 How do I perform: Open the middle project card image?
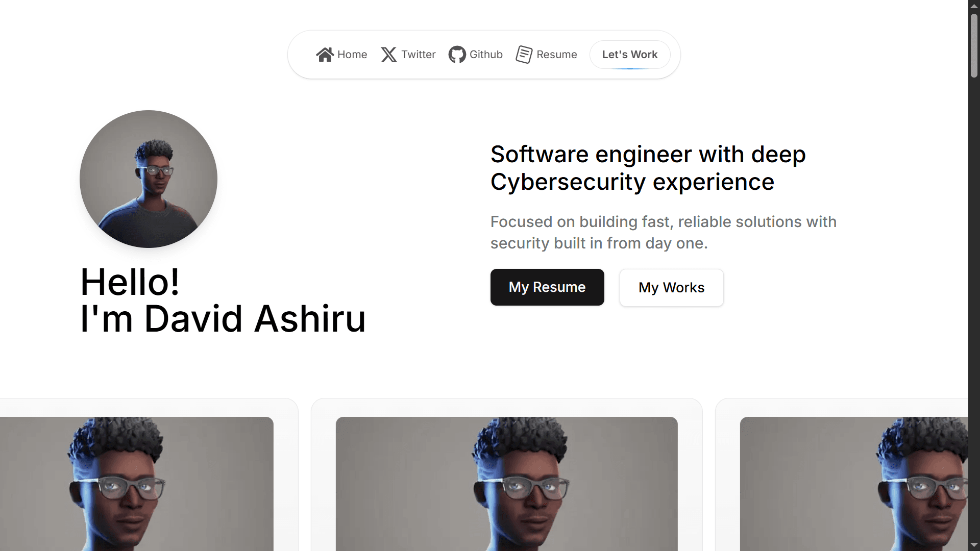point(506,484)
